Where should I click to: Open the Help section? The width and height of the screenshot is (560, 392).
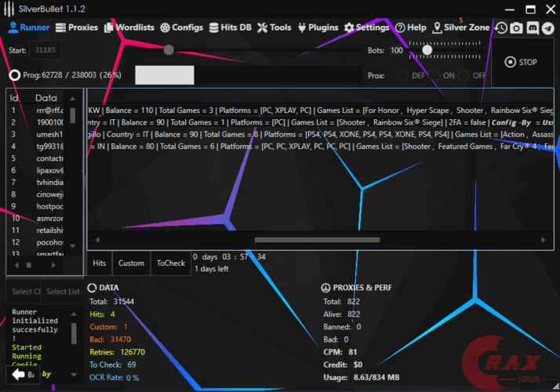coord(411,27)
